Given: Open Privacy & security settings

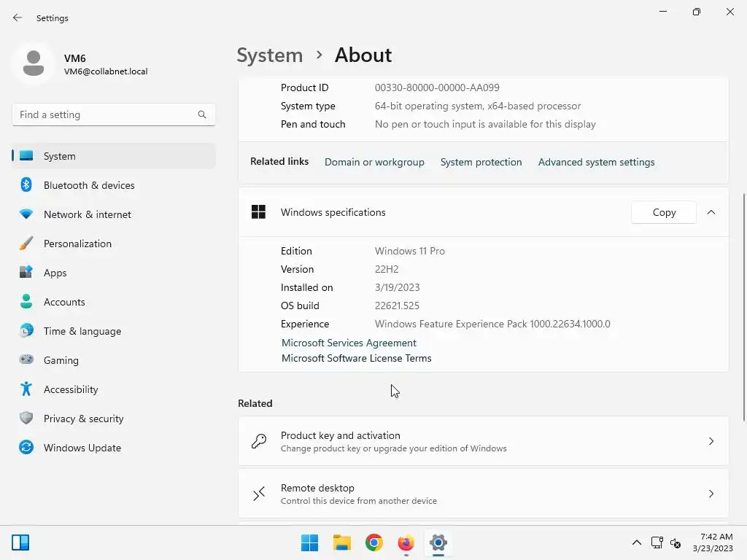Looking at the screenshot, I should [x=114, y=418].
